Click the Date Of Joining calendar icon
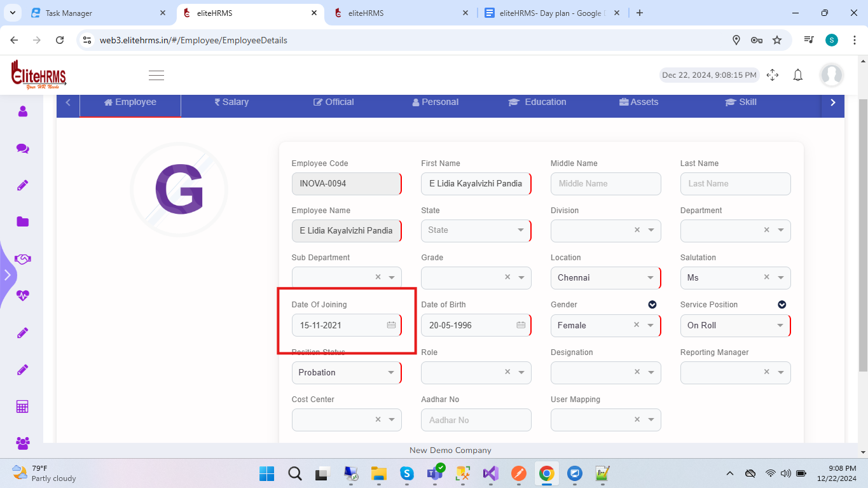The width and height of the screenshot is (868, 488). click(x=391, y=325)
